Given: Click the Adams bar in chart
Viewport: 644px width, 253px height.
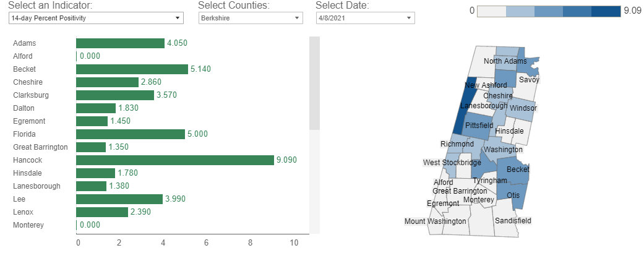Looking at the screenshot, I should point(120,43).
